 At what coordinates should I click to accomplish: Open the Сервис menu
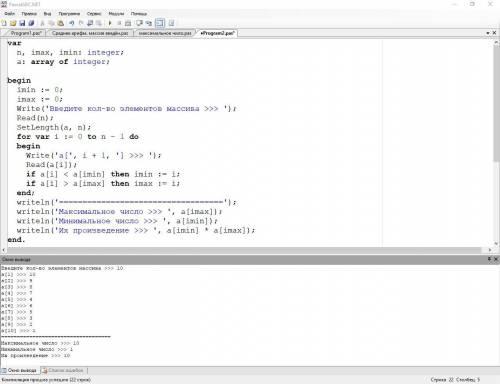pos(94,14)
